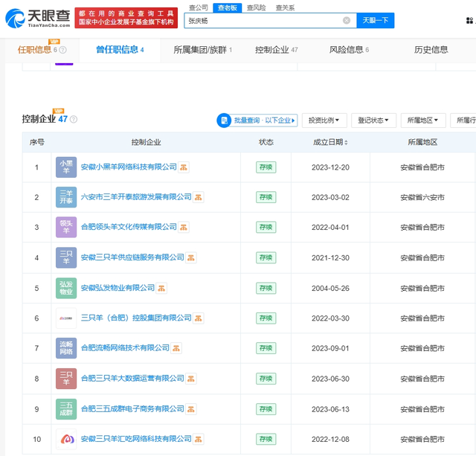Viewport: 476px width, 456px height.
Task: Click the org-chart icon beside 安徽弘发物业有限公司
Action: [x=161, y=288]
